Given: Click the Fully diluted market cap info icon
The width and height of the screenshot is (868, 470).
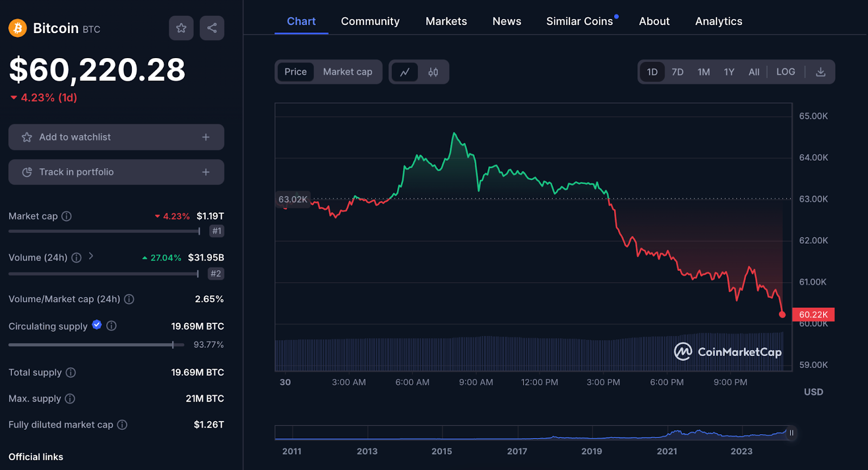Looking at the screenshot, I should (x=123, y=424).
